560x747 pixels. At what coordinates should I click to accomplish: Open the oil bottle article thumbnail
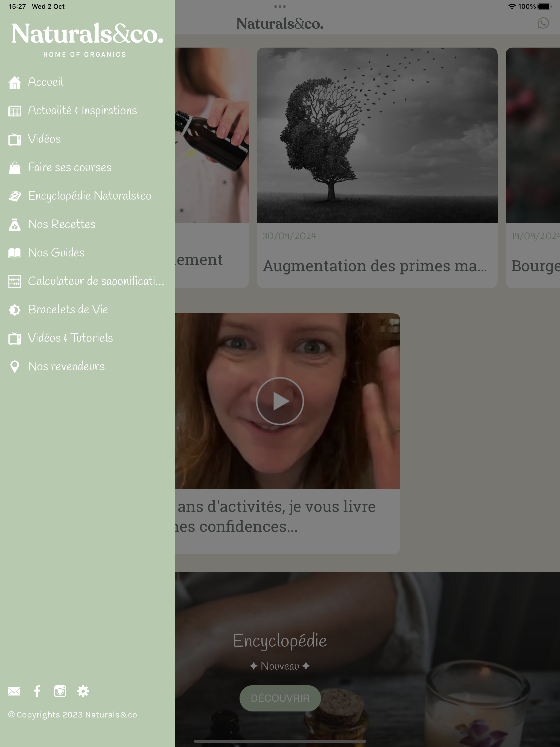point(212,135)
